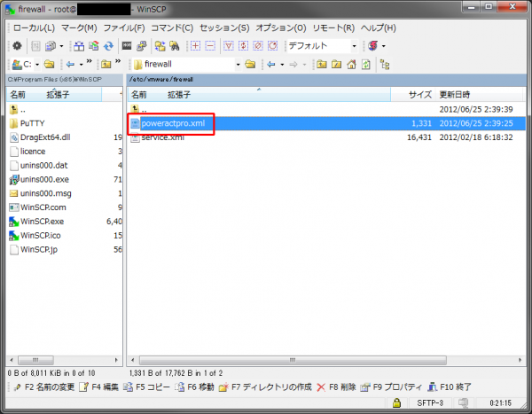532x414 pixels.
Task: Open in PuTTY icon
Action: click(x=142, y=46)
